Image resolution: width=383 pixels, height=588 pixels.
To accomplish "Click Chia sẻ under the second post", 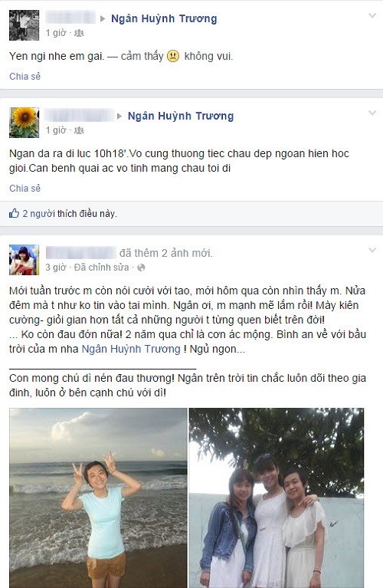I will pos(25,189).
